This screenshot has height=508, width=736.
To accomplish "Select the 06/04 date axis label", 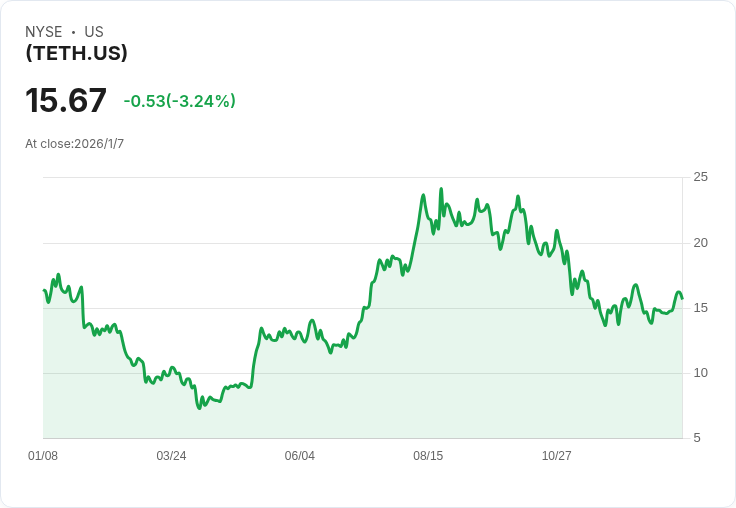I will point(299,455).
